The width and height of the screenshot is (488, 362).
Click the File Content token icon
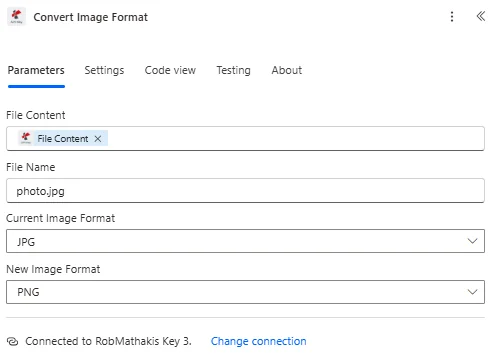[x=26, y=138]
